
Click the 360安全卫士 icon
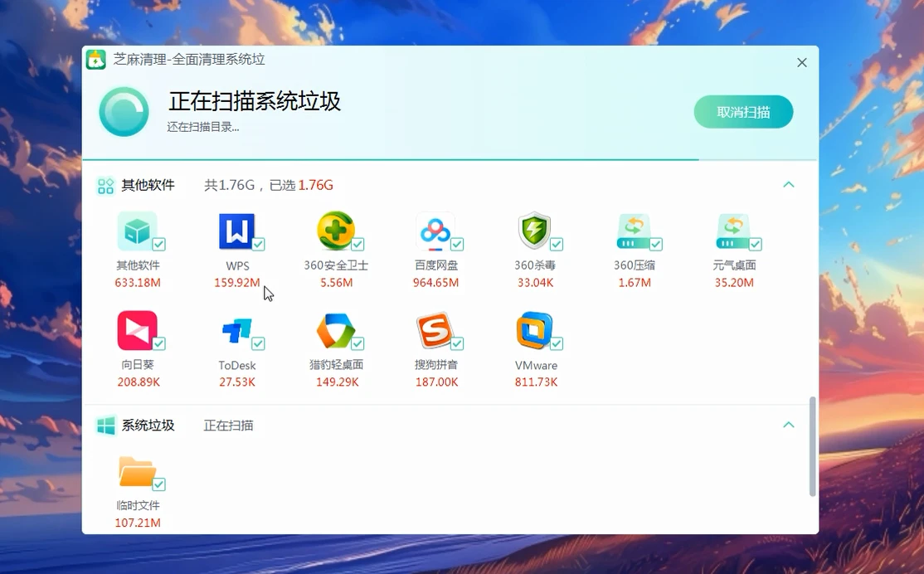pyautogui.click(x=336, y=231)
